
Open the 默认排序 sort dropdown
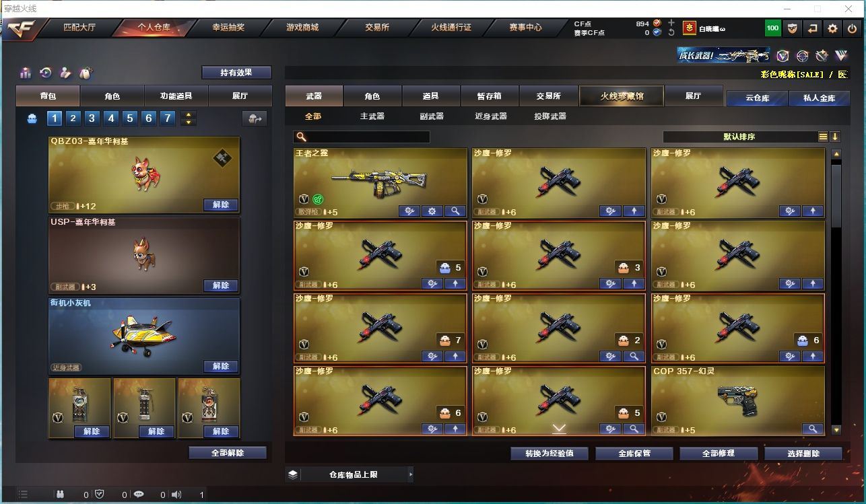click(739, 137)
